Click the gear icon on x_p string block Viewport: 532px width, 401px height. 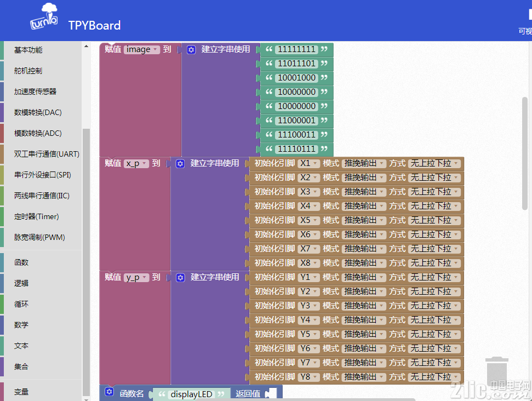(180, 164)
